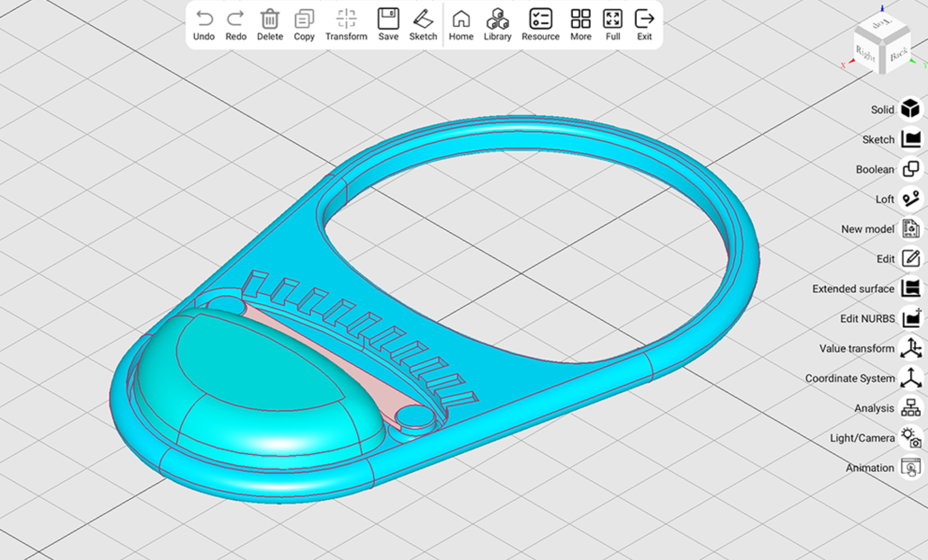Open the Light/Camera settings

tap(910, 438)
